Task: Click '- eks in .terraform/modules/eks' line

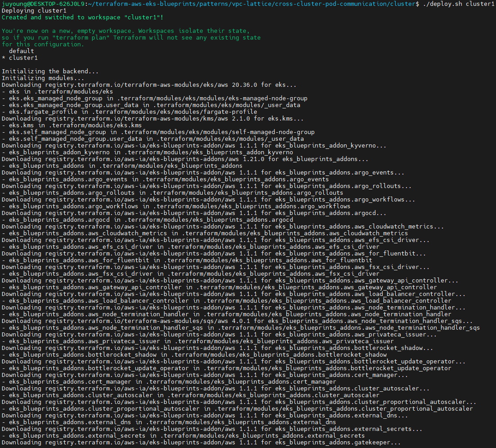Action: (57, 91)
